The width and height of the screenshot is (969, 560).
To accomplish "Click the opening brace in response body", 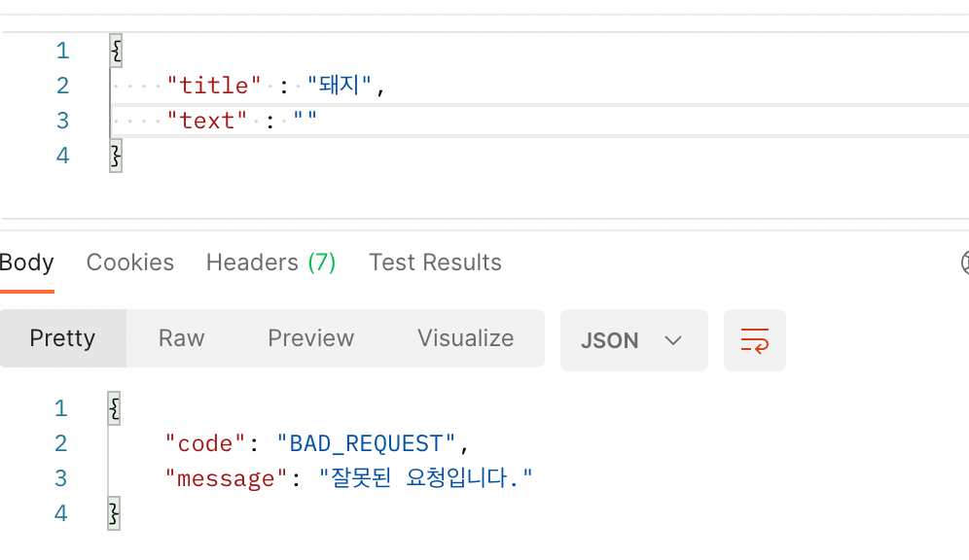I will coord(115,408).
